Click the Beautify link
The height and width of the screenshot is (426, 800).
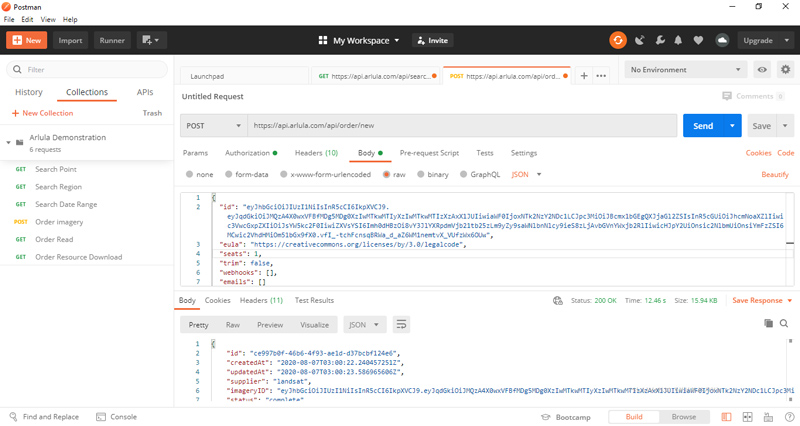coord(774,174)
